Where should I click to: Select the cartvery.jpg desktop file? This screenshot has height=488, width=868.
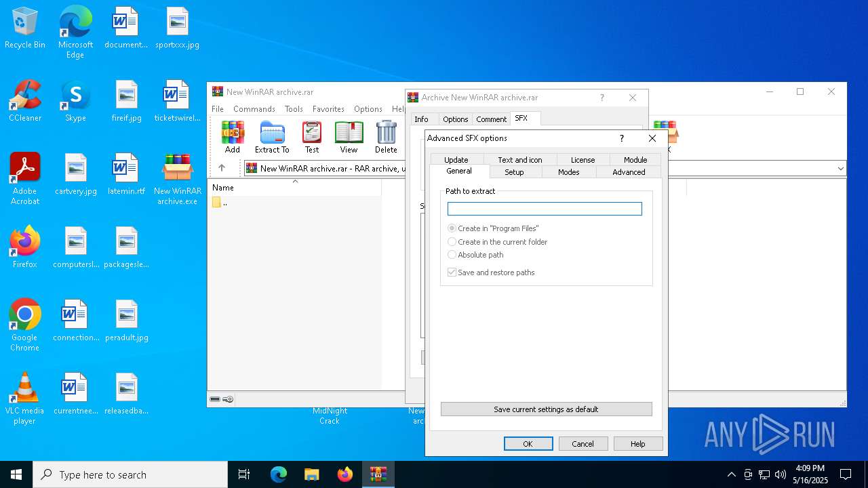point(75,174)
